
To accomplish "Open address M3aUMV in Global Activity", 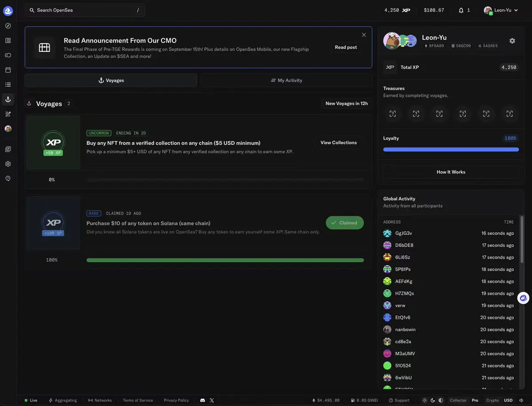I will [x=405, y=354].
